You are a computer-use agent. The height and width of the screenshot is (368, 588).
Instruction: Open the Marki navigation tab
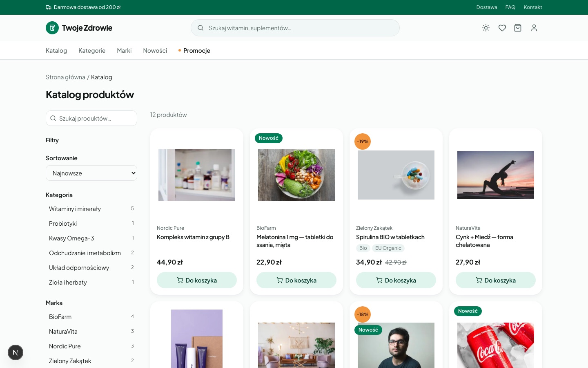point(124,50)
